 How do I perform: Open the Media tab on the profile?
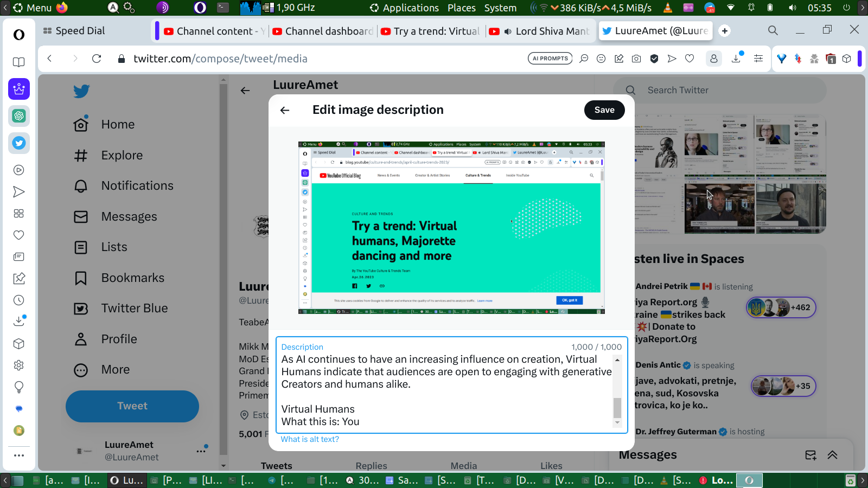[464, 466]
